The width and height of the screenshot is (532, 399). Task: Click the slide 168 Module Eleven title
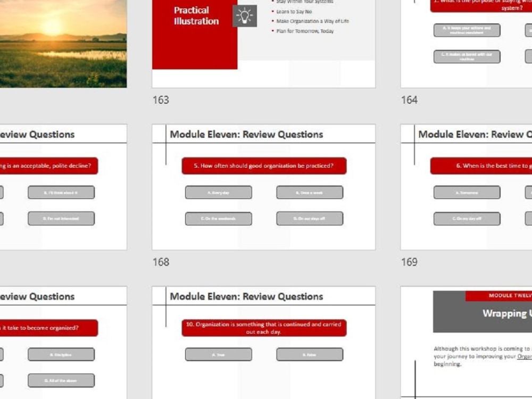pyautogui.click(x=246, y=135)
